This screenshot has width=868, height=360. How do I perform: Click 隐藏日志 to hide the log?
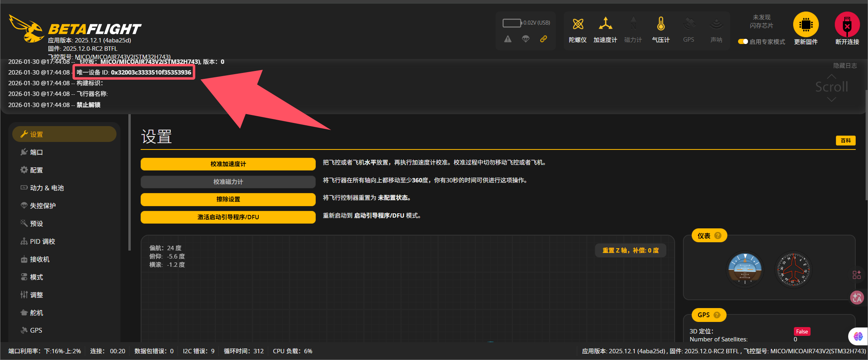click(845, 66)
